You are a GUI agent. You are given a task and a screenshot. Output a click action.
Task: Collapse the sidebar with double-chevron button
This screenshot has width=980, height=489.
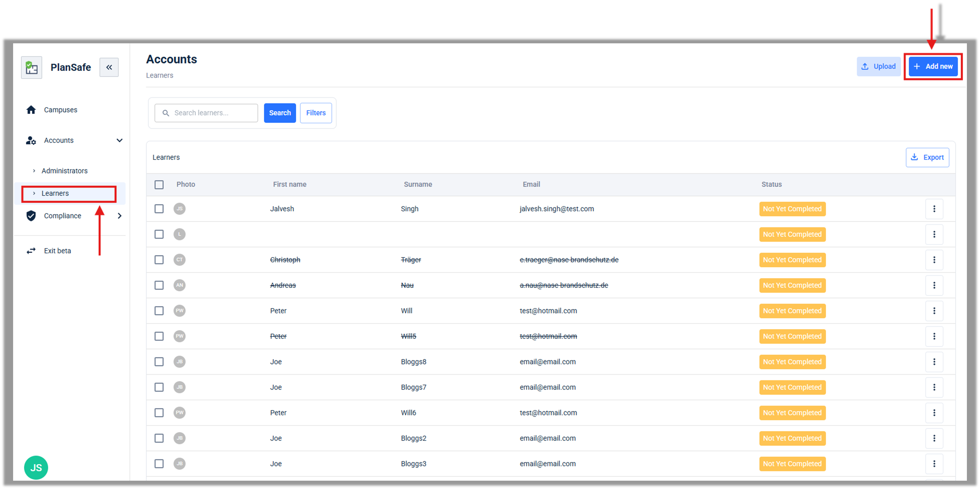109,67
